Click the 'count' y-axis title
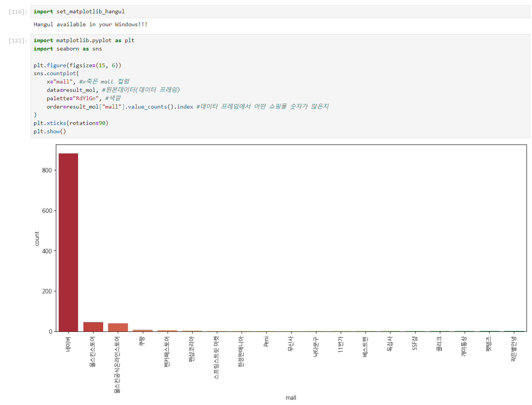Viewport: 532px width, 405px height. [37, 238]
